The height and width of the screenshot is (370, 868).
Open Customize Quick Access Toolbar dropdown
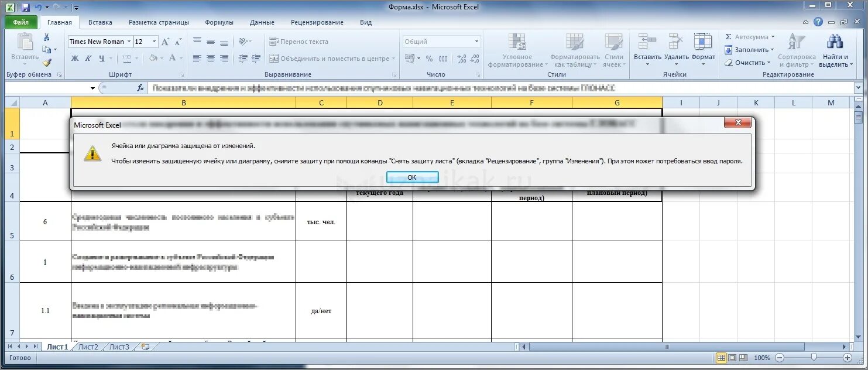point(77,8)
